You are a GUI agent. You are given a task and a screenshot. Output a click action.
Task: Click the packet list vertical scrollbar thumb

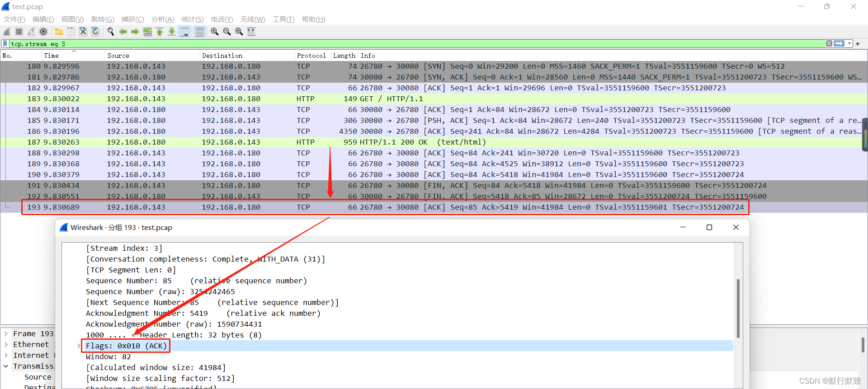(865, 134)
